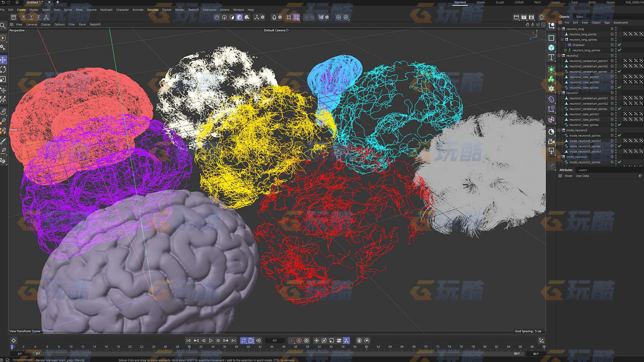This screenshot has height=362, width=644.
Task: Select the Move tool in left toolbar
Action: tap(3, 60)
